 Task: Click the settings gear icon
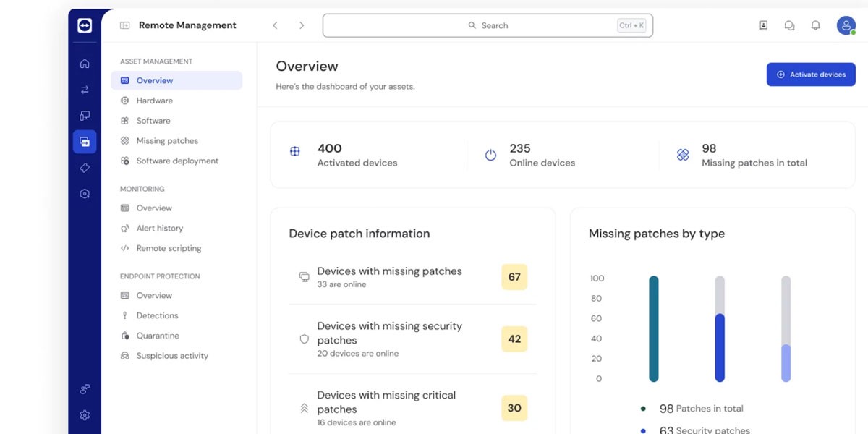coord(85,415)
